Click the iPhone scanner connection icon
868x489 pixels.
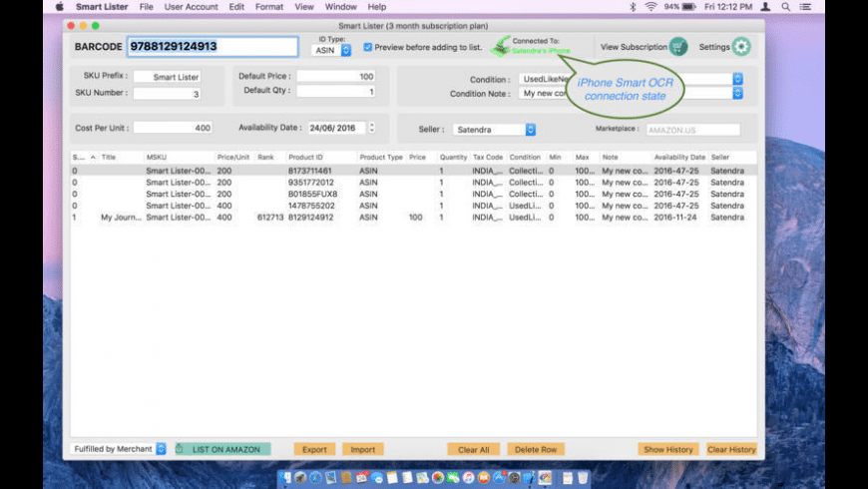[502, 46]
